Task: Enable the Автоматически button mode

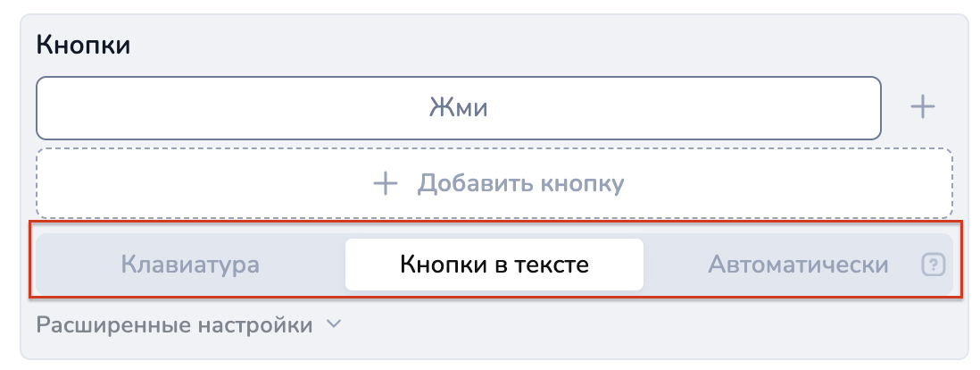Action: click(x=798, y=265)
